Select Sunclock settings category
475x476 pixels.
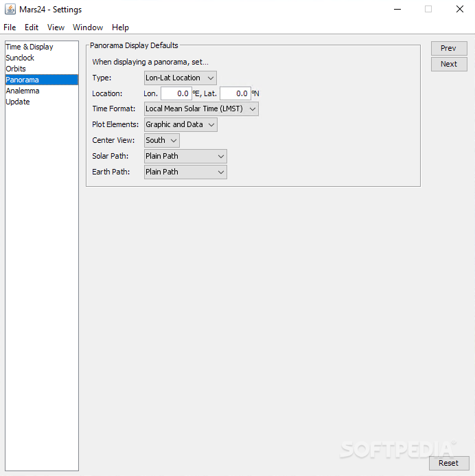pyautogui.click(x=42, y=58)
